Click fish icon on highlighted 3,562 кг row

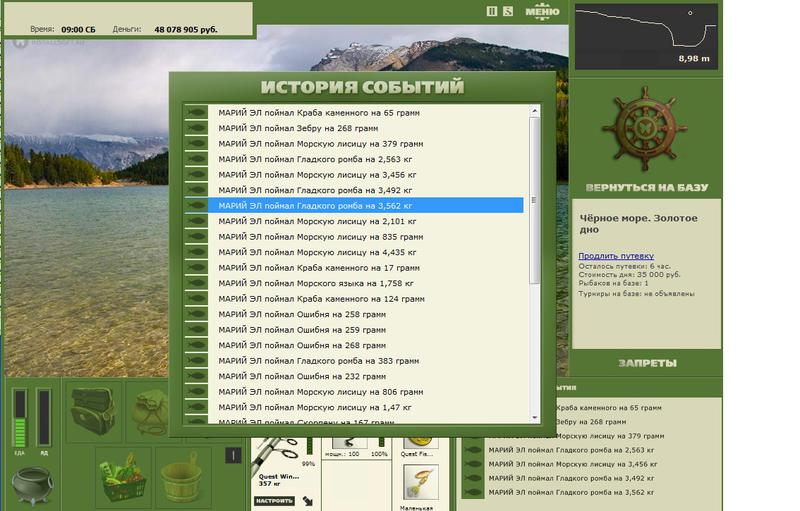[x=196, y=206]
